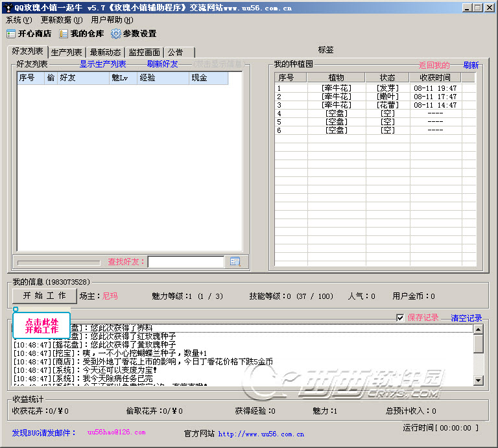The width and height of the screenshot is (498, 448).
Task: Toggle the 保存记录 checkbox
Action: [400, 318]
